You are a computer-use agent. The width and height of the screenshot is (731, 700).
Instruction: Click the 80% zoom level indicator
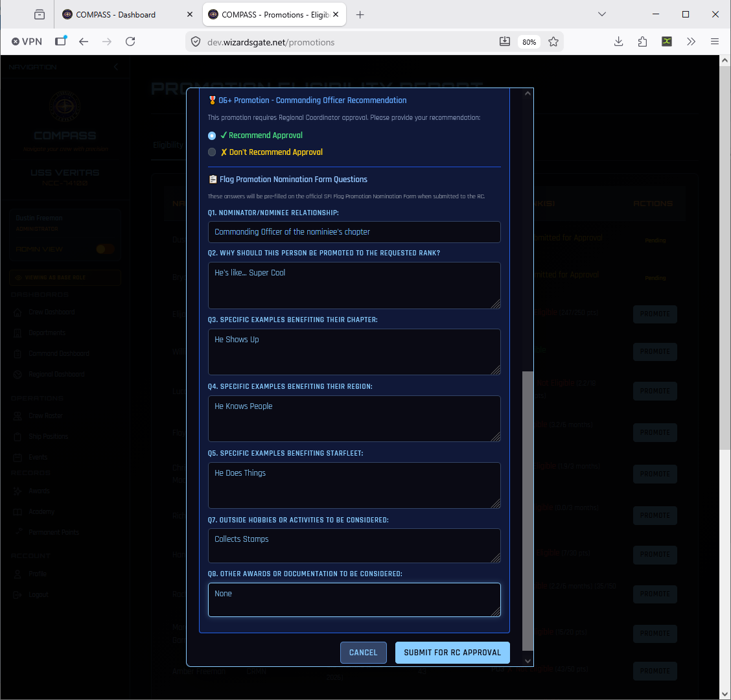tap(529, 42)
